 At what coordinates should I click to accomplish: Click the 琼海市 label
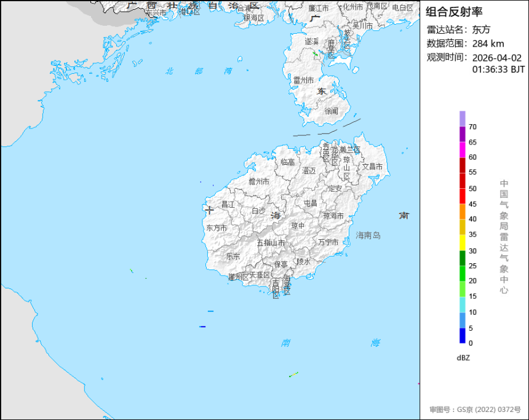[333, 216]
